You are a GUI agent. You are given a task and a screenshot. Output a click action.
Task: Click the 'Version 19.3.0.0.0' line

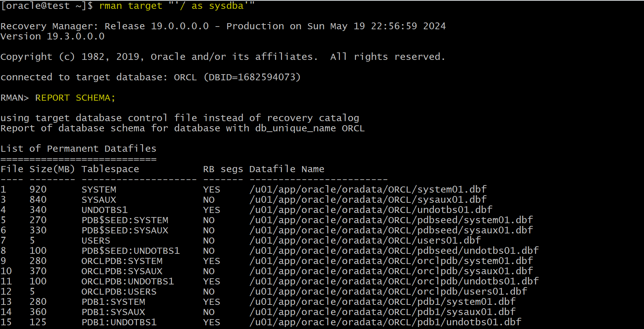click(52, 36)
